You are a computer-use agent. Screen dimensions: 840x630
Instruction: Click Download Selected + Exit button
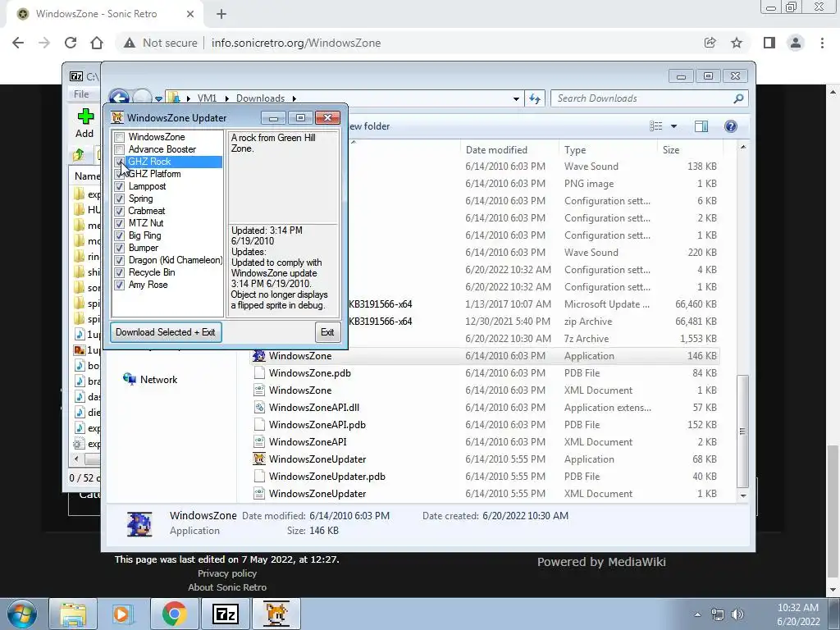click(166, 332)
